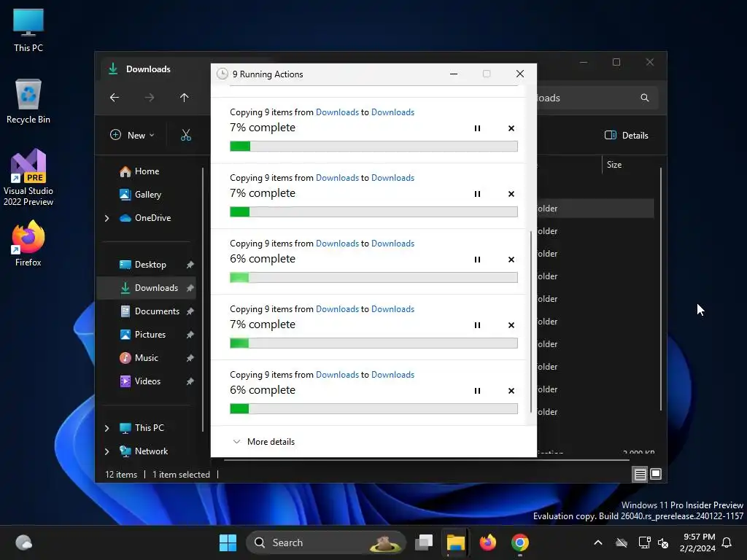Select OneDrive in the navigation pane

[x=152, y=218]
